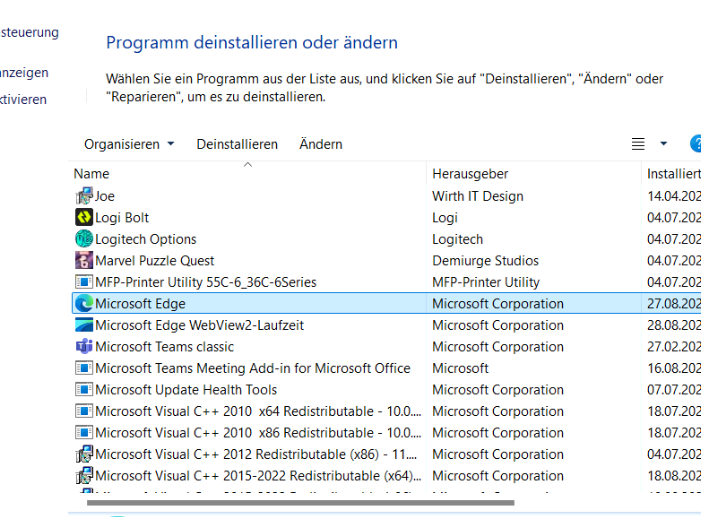Screen dimensions: 701x517
Task: Click the MFP-Printer Utility icon
Action: (x=84, y=282)
